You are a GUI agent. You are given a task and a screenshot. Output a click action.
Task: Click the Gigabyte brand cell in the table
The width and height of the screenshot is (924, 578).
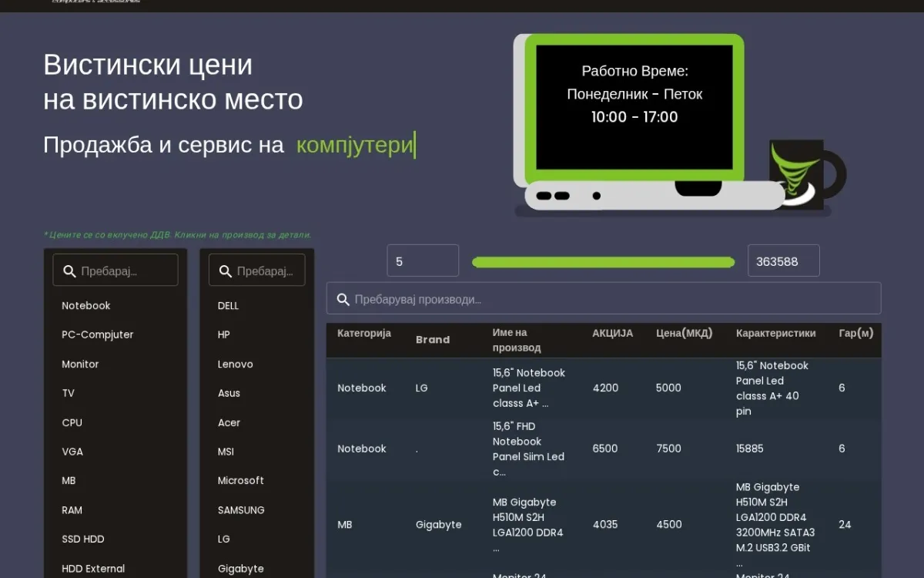coord(439,525)
